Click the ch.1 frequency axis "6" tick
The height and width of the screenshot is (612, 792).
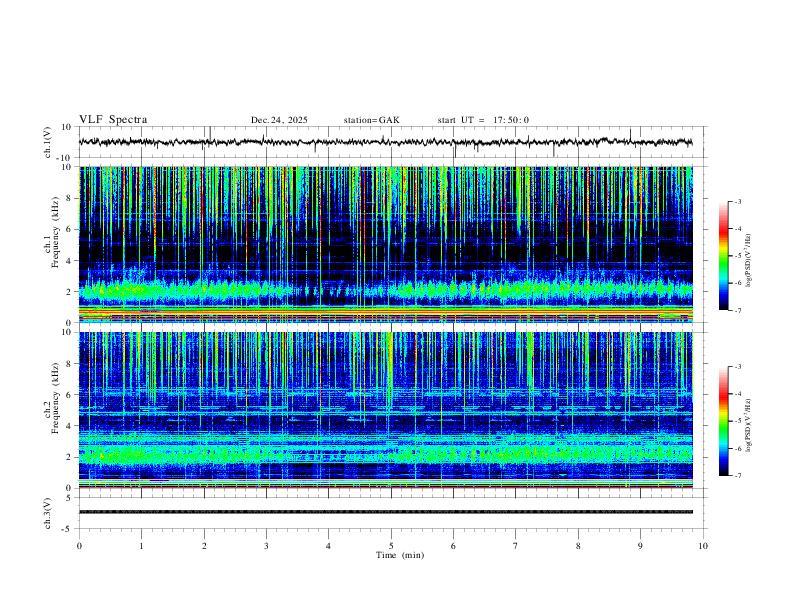pos(70,229)
